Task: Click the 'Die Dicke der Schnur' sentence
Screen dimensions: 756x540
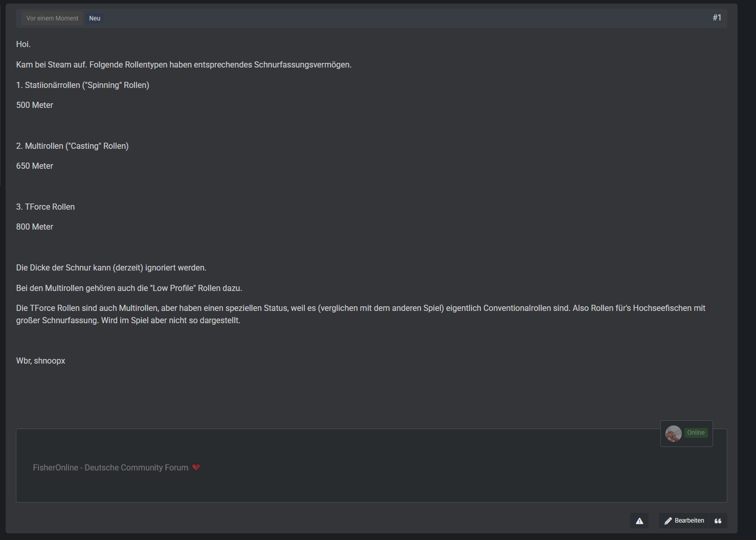Action: 111,268
